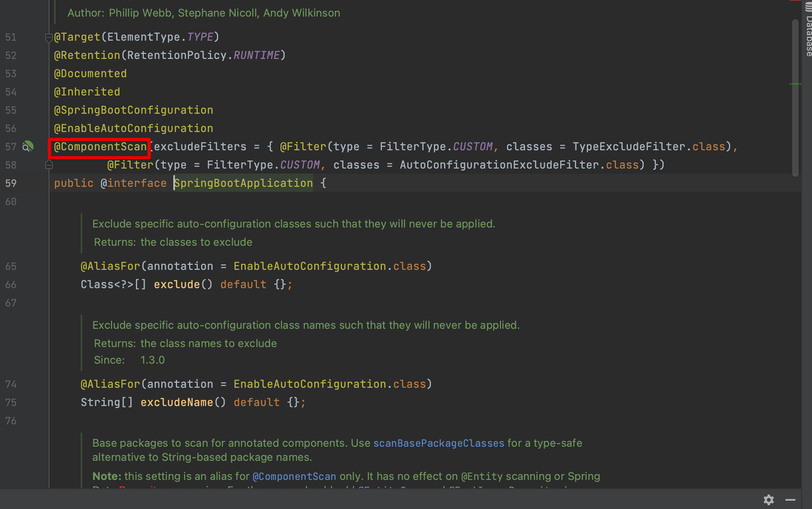Image resolution: width=812 pixels, height=509 pixels.
Task: Click line number 57 in the gutter
Action: (x=11, y=146)
